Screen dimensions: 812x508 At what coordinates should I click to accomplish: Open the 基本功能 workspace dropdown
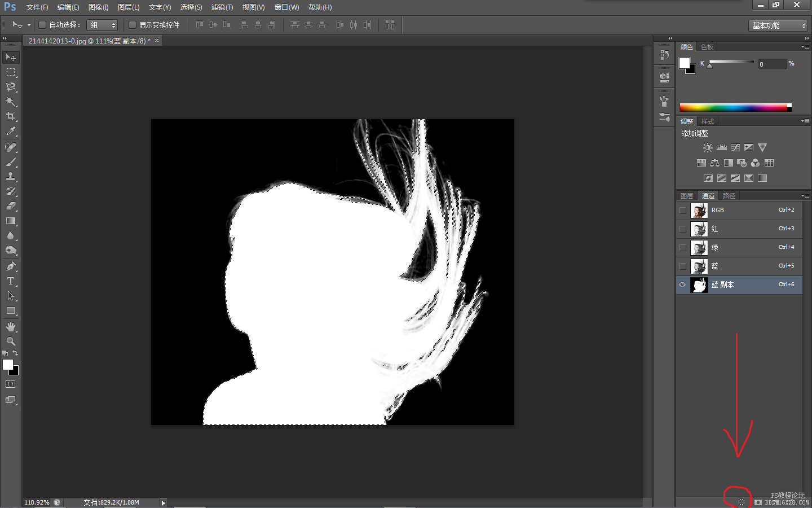778,25
